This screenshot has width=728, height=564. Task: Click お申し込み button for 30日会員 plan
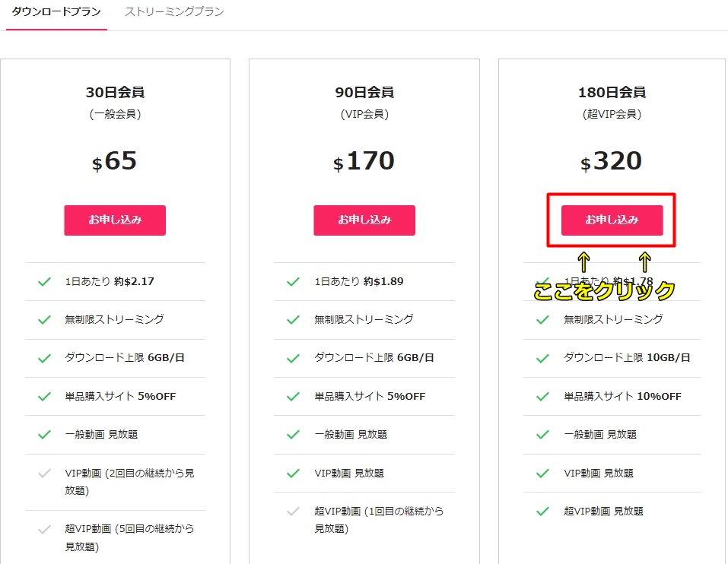click(115, 220)
